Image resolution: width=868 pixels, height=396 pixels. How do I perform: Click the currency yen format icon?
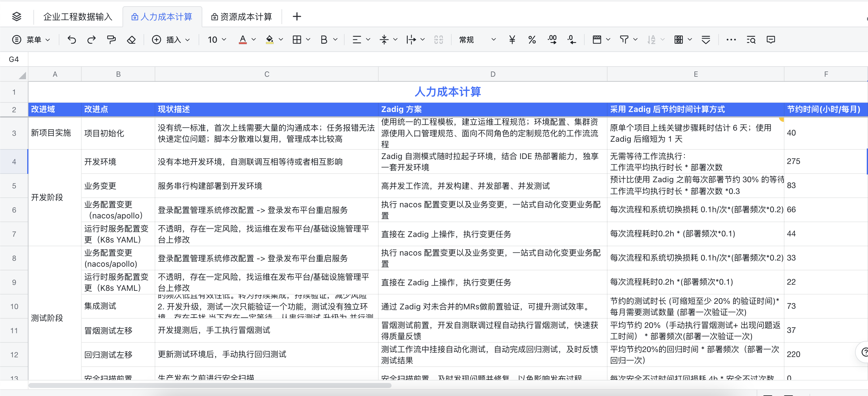coord(512,40)
